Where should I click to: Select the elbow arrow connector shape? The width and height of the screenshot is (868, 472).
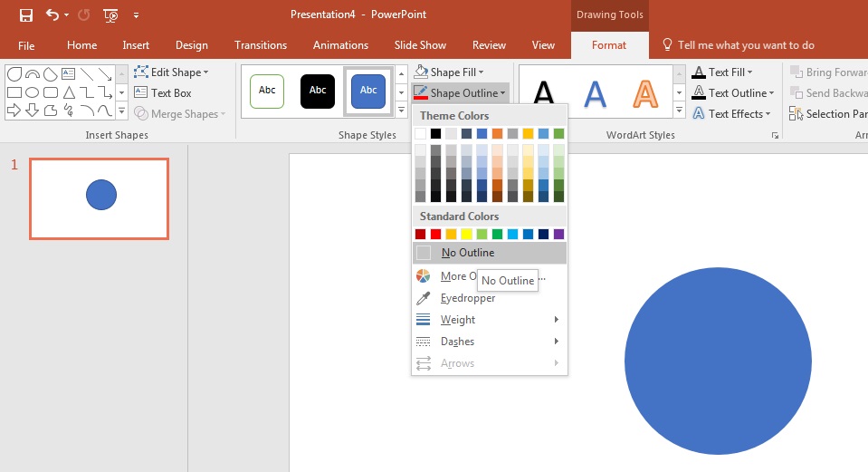[105, 92]
